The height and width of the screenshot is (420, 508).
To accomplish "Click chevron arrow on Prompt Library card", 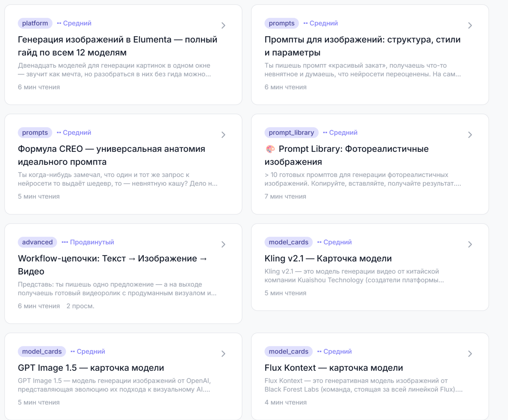I will tap(470, 135).
